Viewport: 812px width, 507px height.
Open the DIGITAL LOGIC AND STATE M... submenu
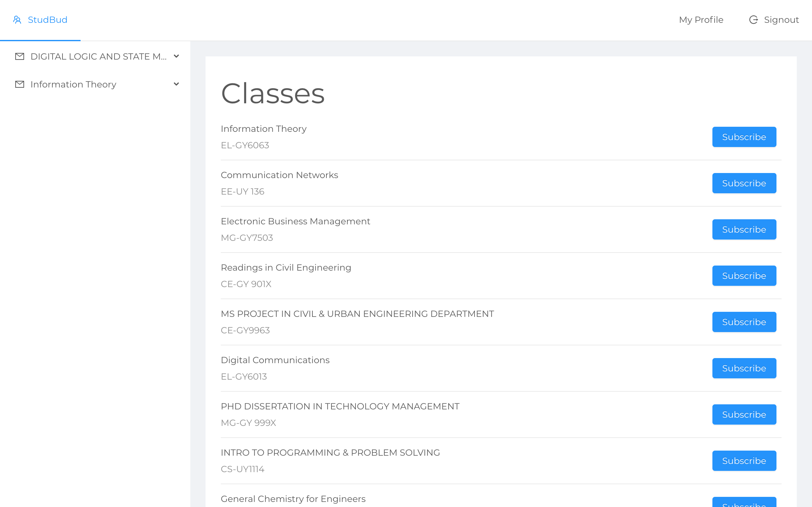98,56
